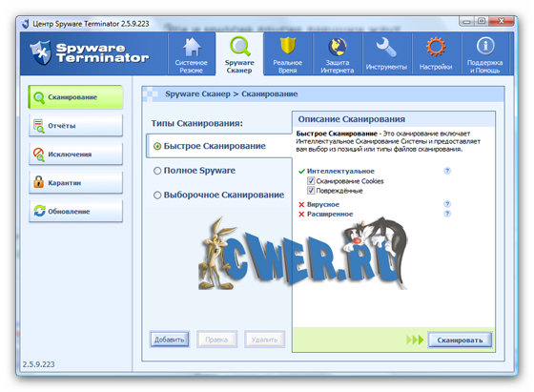Click the help icon next to Интеллектуальное

pos(447,171)
